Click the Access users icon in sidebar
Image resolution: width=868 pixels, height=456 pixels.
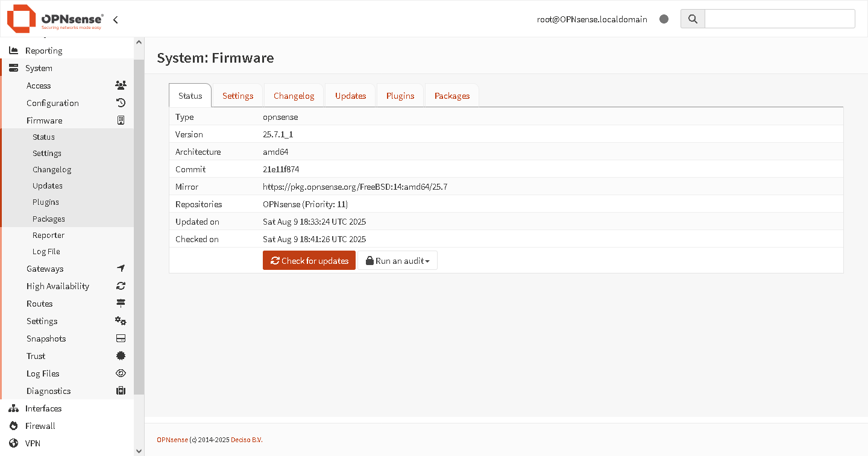point(121,85)
